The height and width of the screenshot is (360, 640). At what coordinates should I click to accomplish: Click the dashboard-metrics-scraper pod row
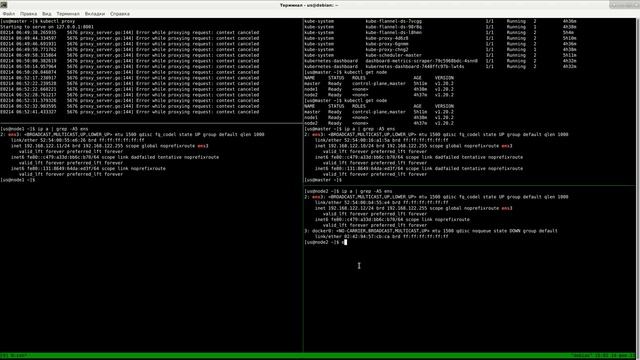pos(440,61)
